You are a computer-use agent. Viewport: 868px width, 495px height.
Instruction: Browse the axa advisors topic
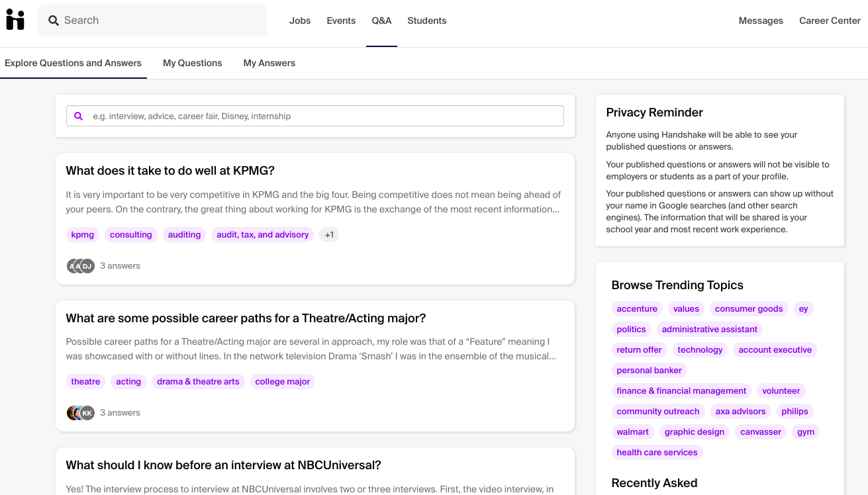[740, 411]
